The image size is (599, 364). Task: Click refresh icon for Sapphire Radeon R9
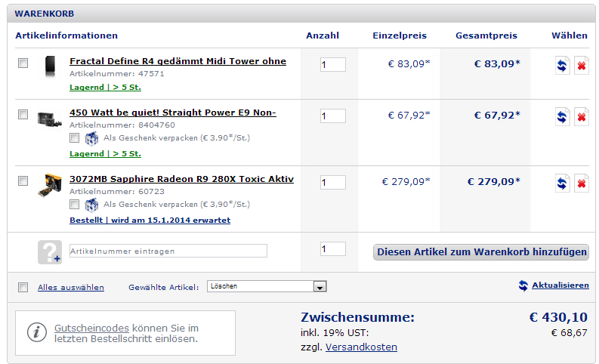pos(563,183)
